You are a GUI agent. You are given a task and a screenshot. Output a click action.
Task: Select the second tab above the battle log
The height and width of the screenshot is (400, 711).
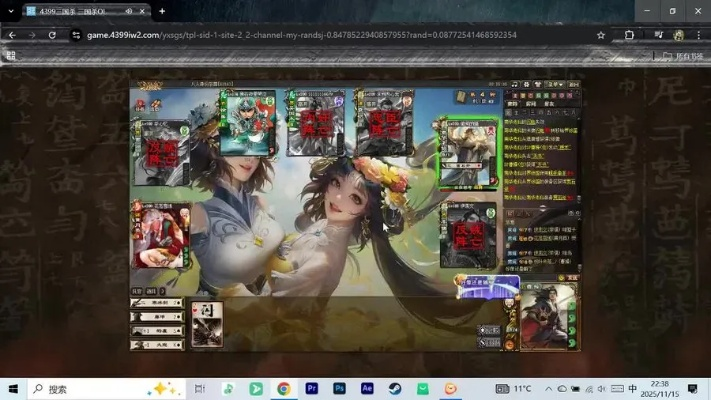click(531, 104)
